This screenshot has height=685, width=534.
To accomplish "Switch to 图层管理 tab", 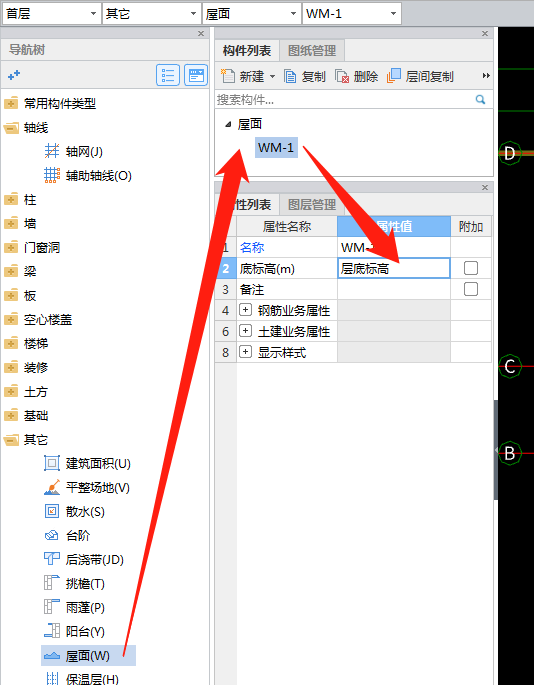I will click(312, 204).
